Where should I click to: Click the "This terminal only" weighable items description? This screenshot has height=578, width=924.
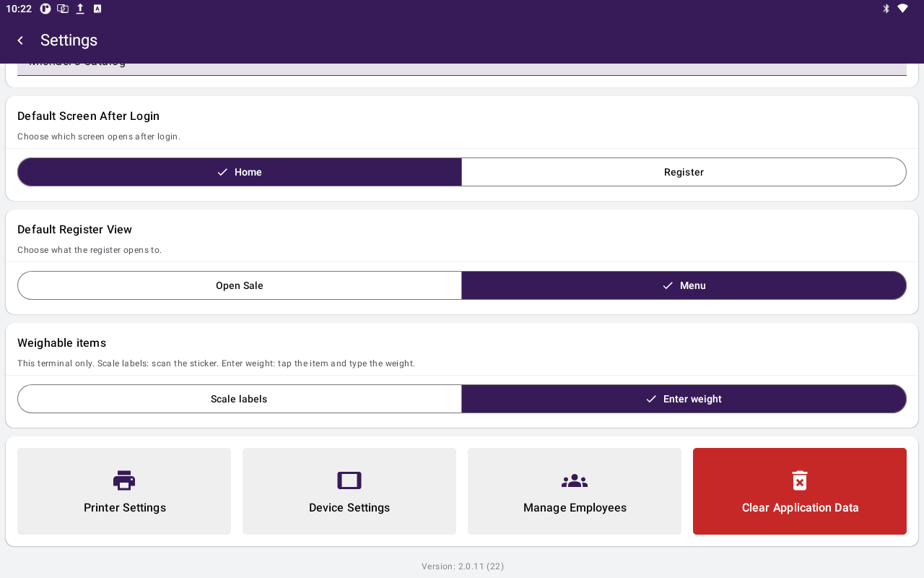[217, 363]
